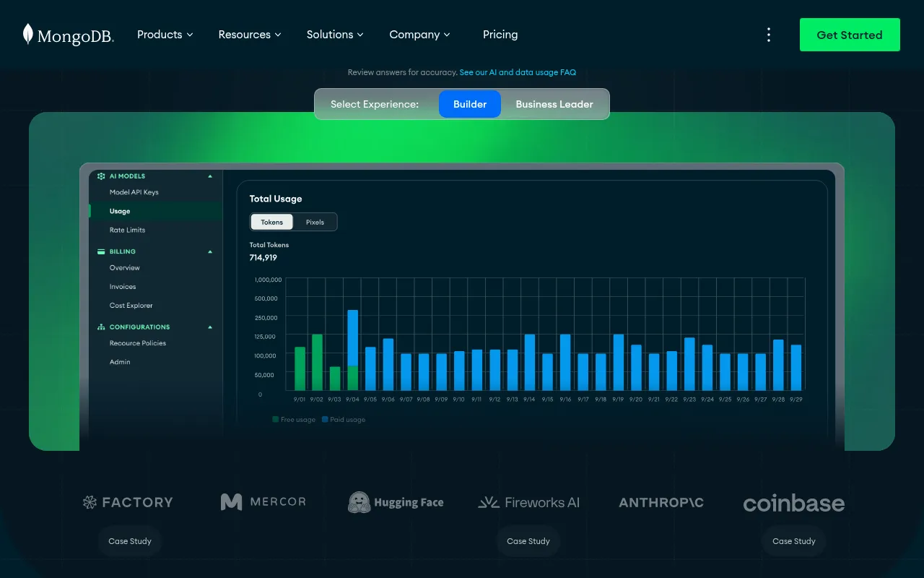
Task: Switch chart to Pixels view
Action: pyautogui.click(x=315, y=222)
